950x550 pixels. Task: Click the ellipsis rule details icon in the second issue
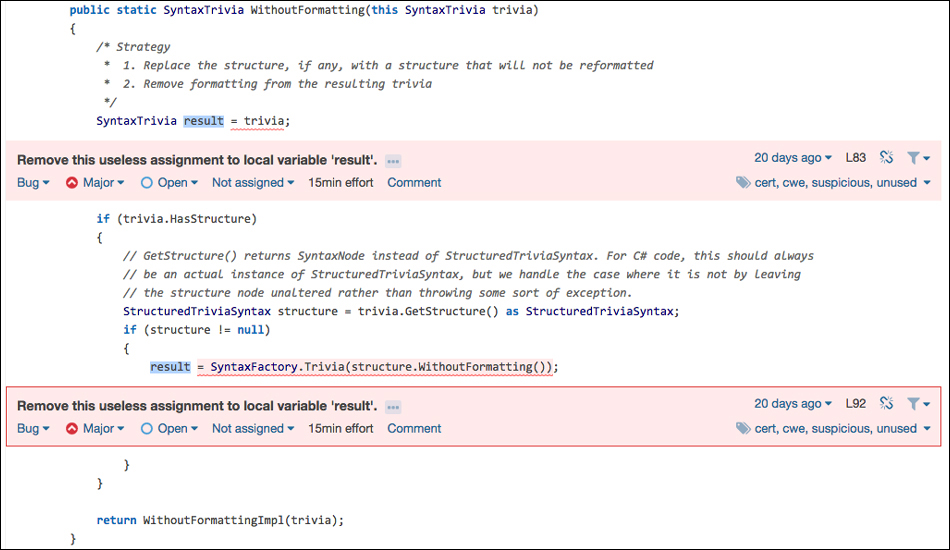pos(393,407)
